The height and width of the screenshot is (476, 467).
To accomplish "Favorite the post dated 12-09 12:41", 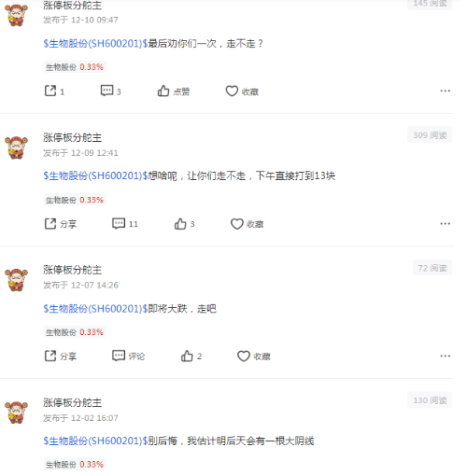I will click(x=247, y=224).
